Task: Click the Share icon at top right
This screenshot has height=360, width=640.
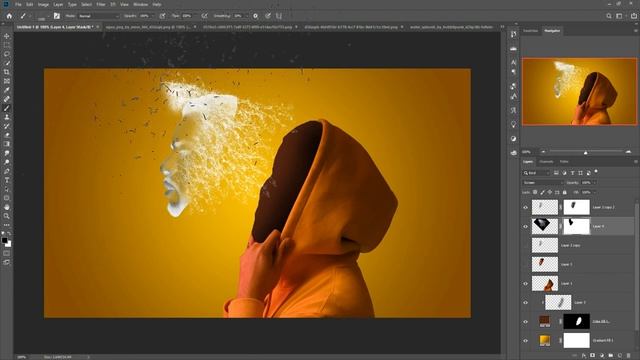Action: click(633, 16)
